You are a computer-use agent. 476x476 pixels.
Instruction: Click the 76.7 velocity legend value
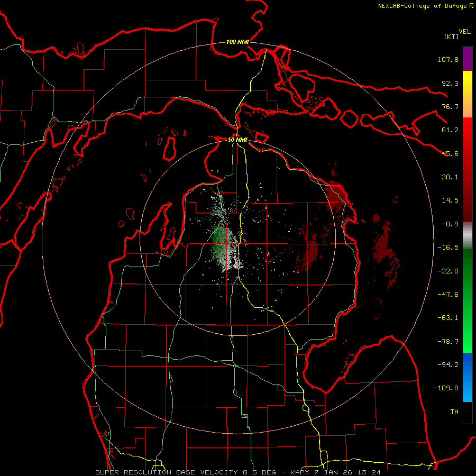tap(450, 106)
